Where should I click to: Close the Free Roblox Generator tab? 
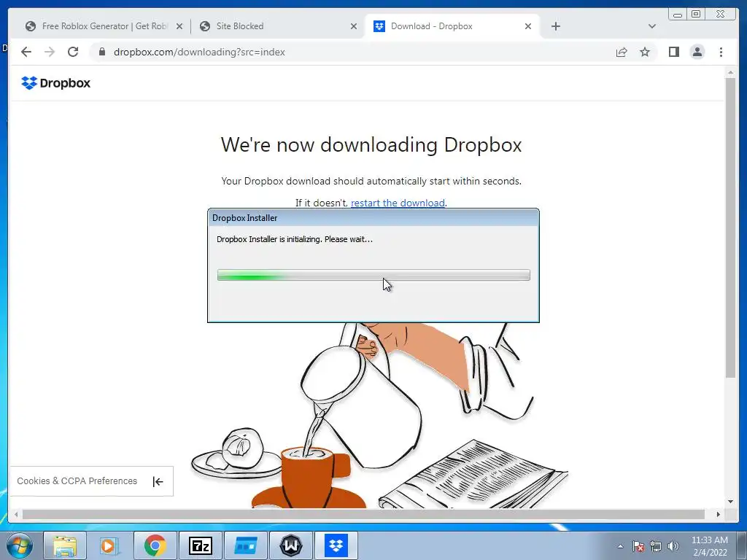(x=179, y=27)
